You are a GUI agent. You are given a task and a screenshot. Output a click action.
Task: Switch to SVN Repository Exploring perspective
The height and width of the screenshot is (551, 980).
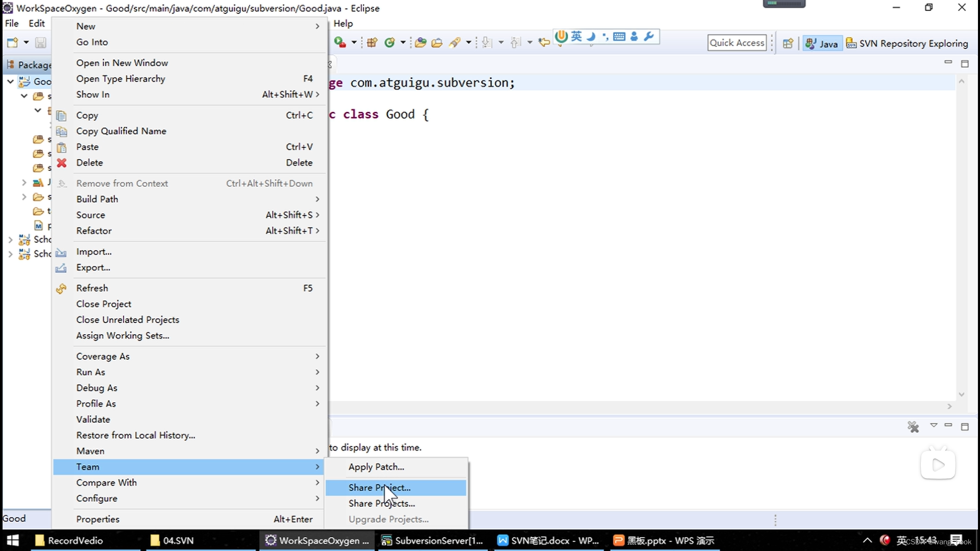907,43
